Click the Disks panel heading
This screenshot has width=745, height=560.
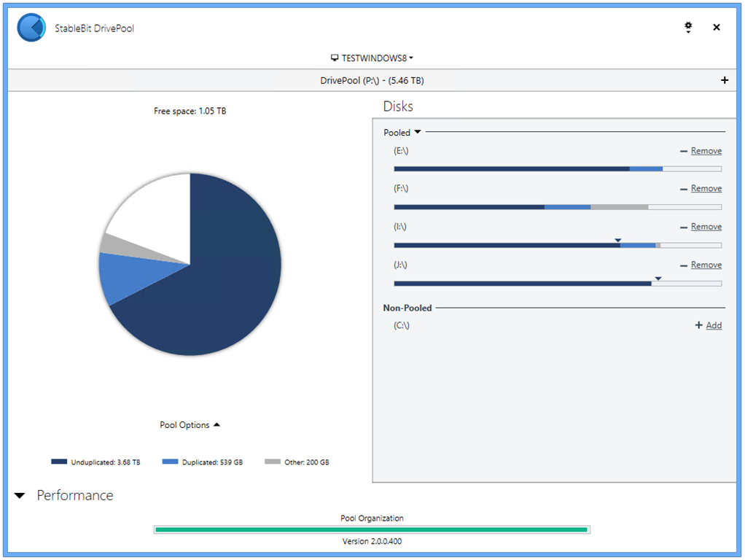398,106
